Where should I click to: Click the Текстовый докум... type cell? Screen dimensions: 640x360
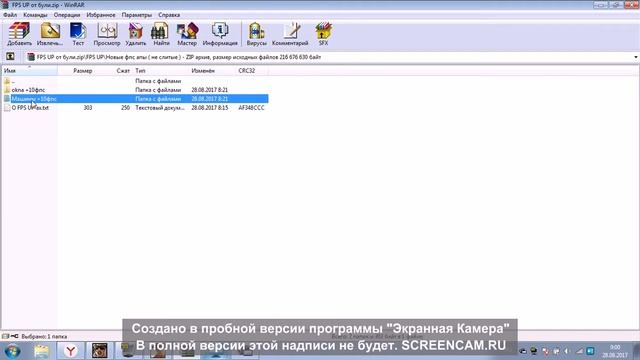click(160, 108)
